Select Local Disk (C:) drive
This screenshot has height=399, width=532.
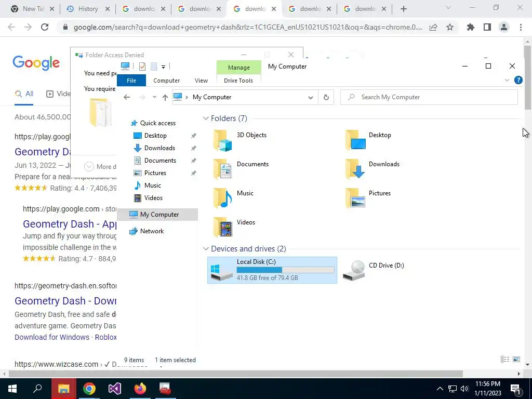coord(272,270)
